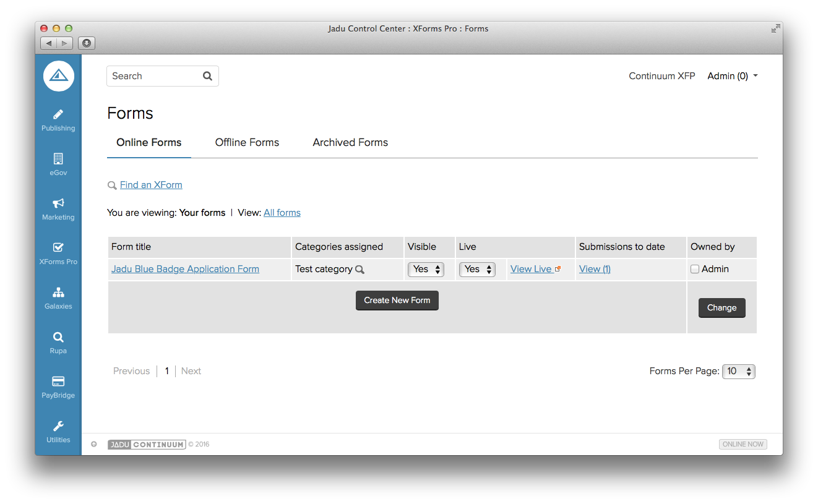Switch to the Offline Forms tab
Image resolution: width=818 pixels, height=504 pixels.
coord(247,142)
